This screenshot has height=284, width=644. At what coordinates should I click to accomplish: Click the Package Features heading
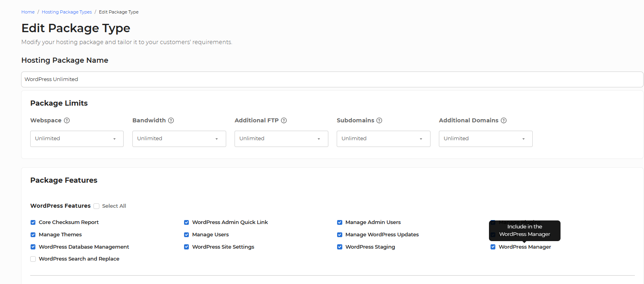[64, 180]
